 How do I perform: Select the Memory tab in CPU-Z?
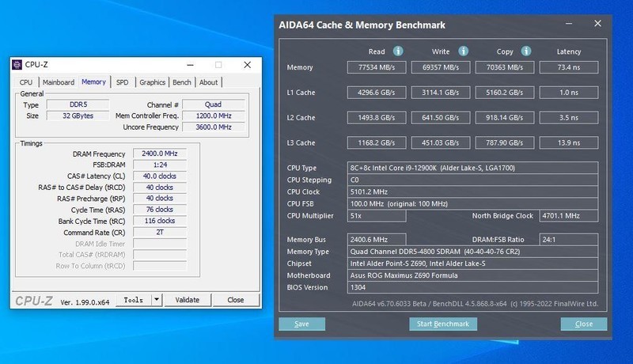click(x=93, y=82)
